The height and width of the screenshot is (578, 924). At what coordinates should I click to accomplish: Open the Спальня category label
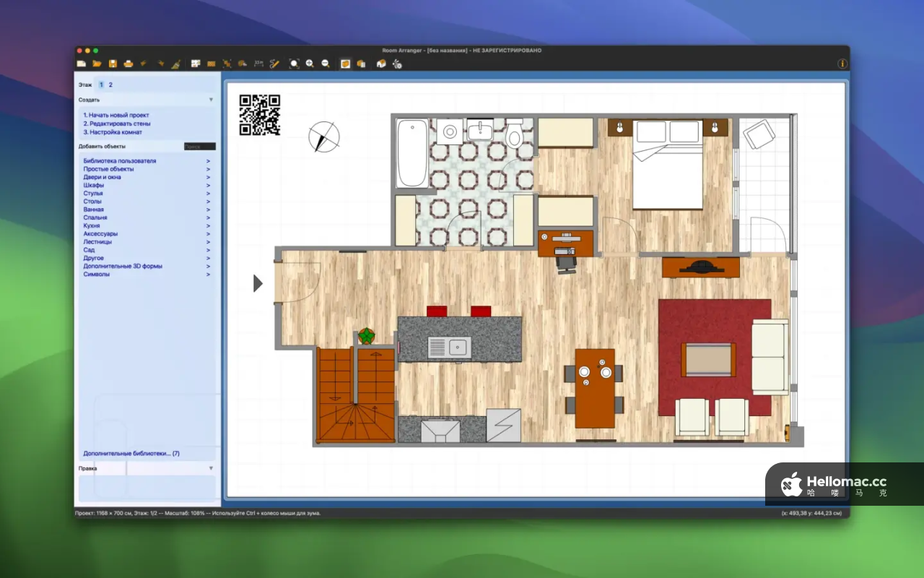pos(95,217)
